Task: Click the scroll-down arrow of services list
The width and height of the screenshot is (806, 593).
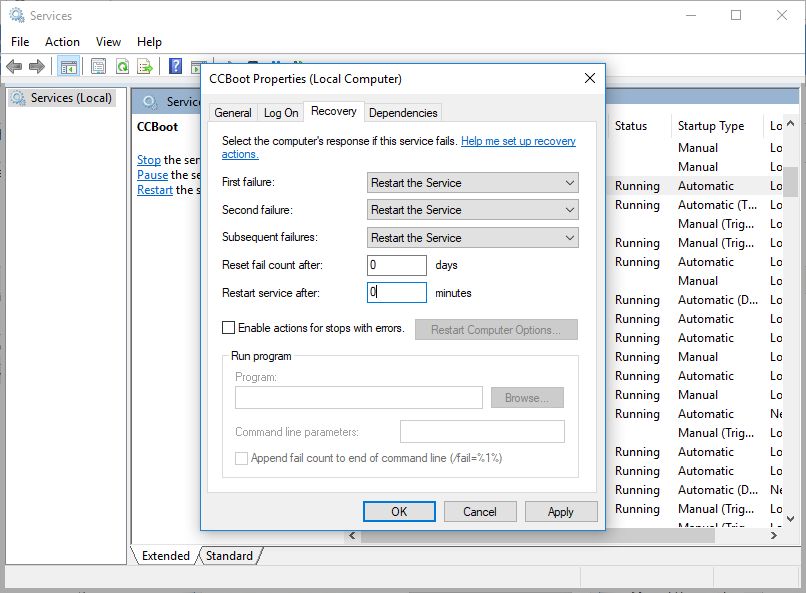Action: [790, 518]
